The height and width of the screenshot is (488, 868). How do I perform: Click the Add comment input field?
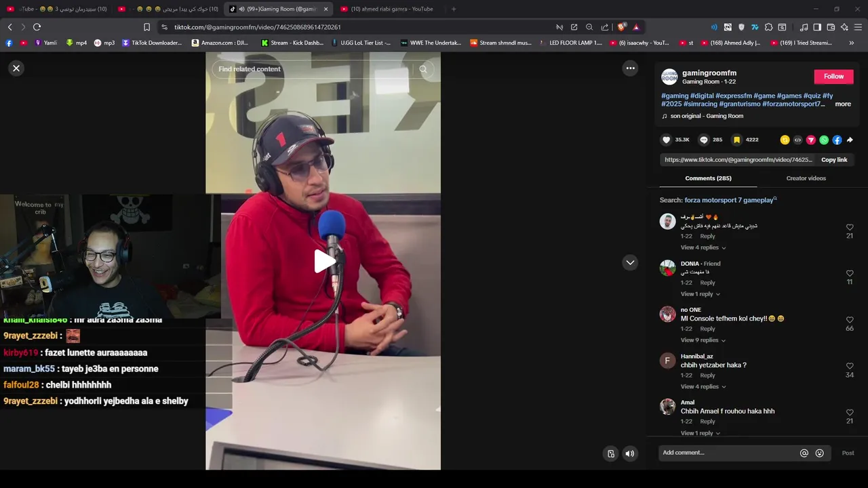click(728, 453)
